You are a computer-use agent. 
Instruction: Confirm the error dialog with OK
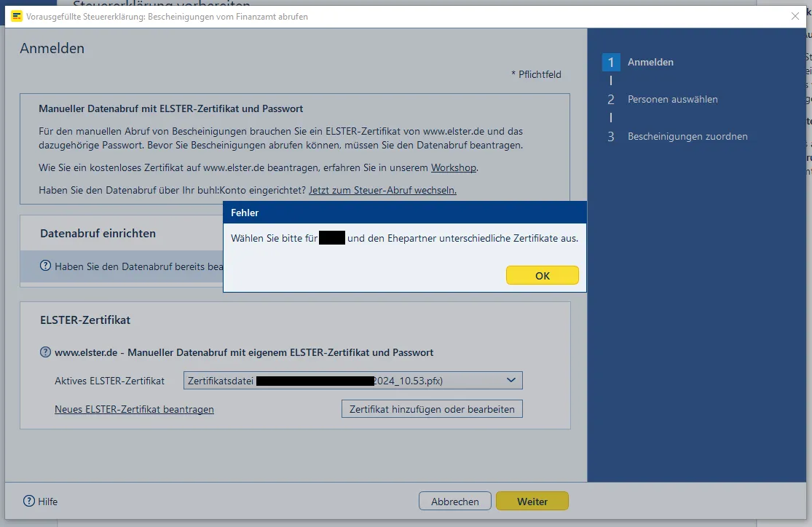coord(542,276)
